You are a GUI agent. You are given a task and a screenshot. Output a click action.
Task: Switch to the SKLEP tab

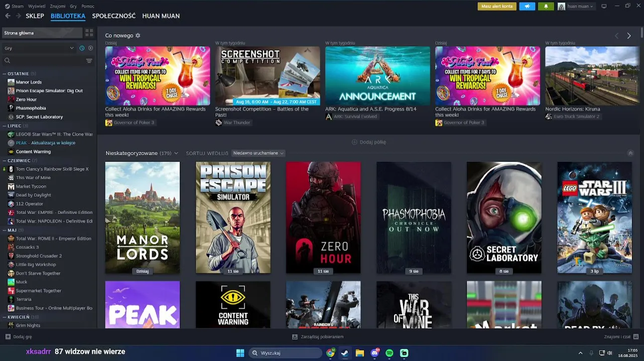pos(35,16)
